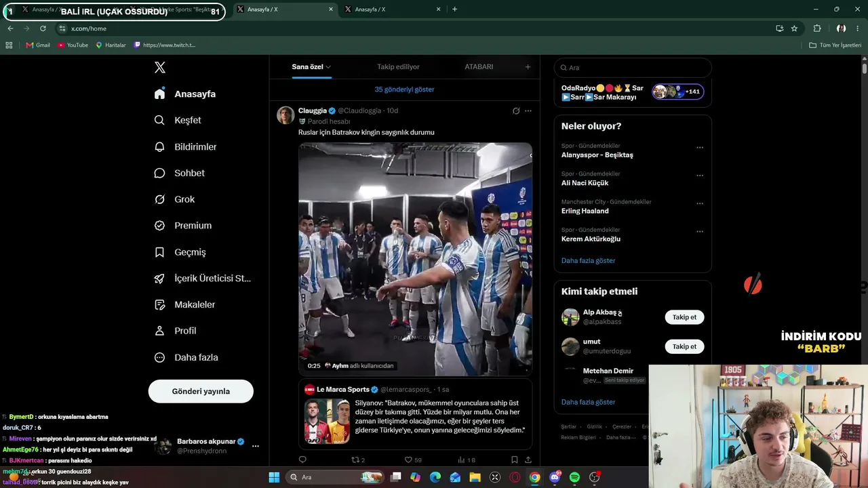Screen dimensions: 868x488
Task: Click the Grok icon on Clauggia's post
Action: 516,110
